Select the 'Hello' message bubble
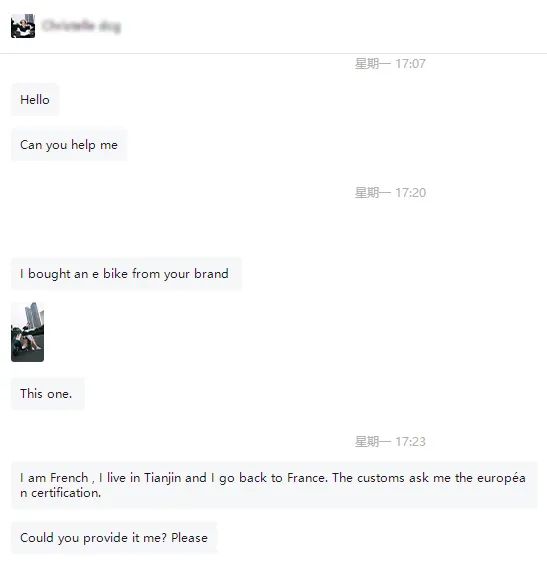This screenshot has height=566, width=547. tap(35, 100)
